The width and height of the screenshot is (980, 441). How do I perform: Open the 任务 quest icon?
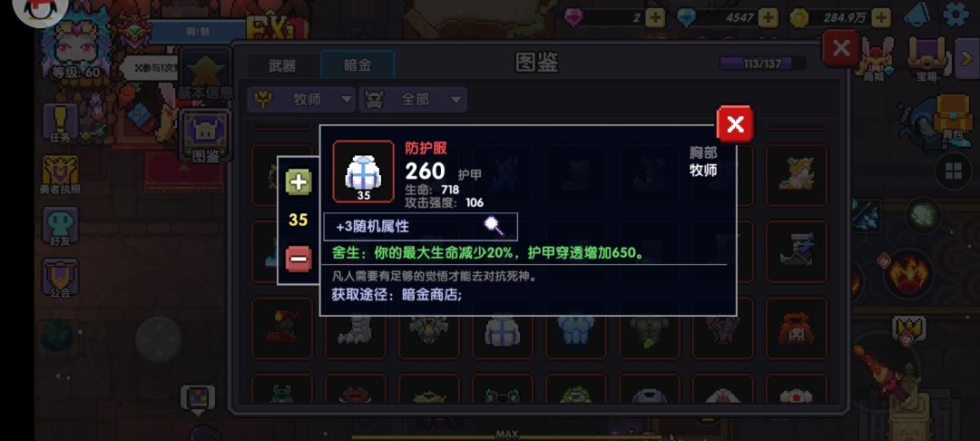(61, 123)
